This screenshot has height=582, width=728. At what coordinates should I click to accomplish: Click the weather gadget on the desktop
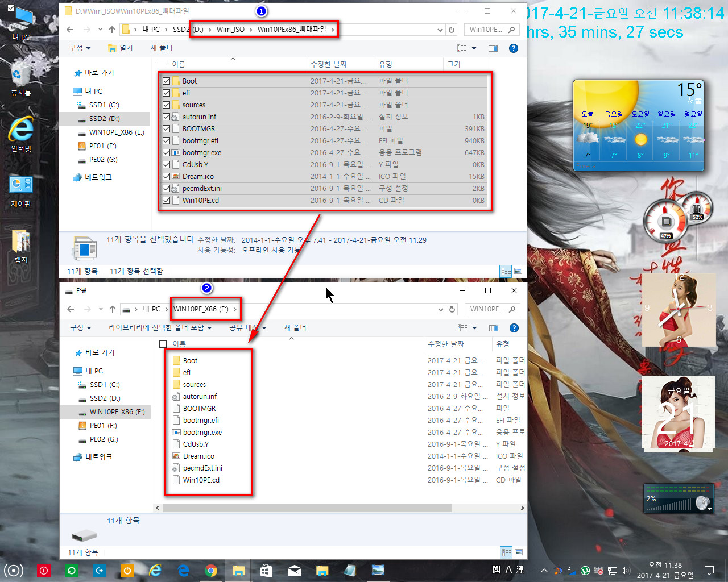pos(639,125)
